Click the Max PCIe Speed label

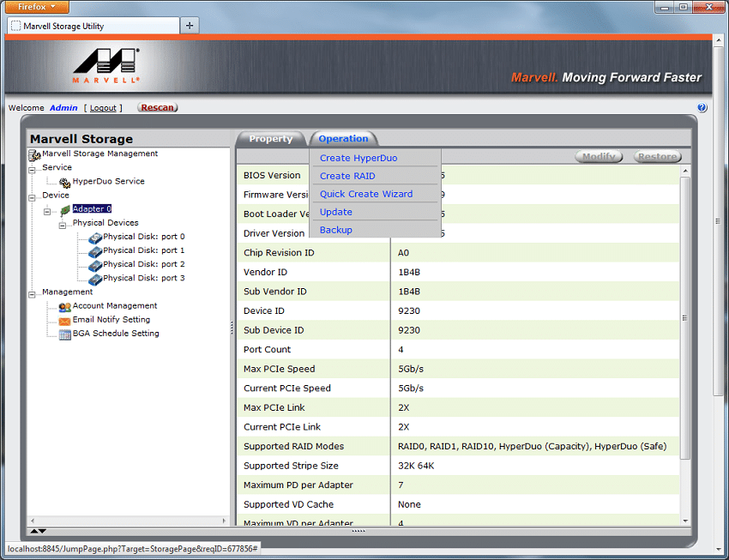coord(279,369)
